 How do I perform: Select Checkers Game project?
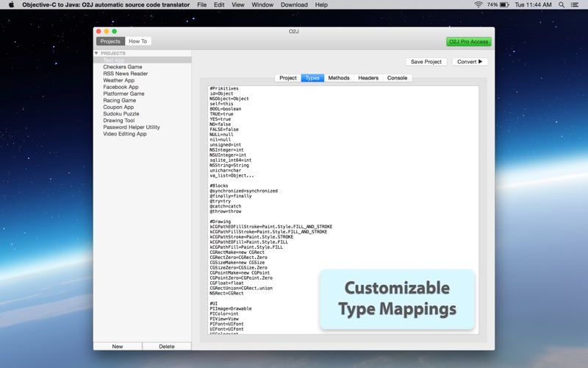point(143,67)
